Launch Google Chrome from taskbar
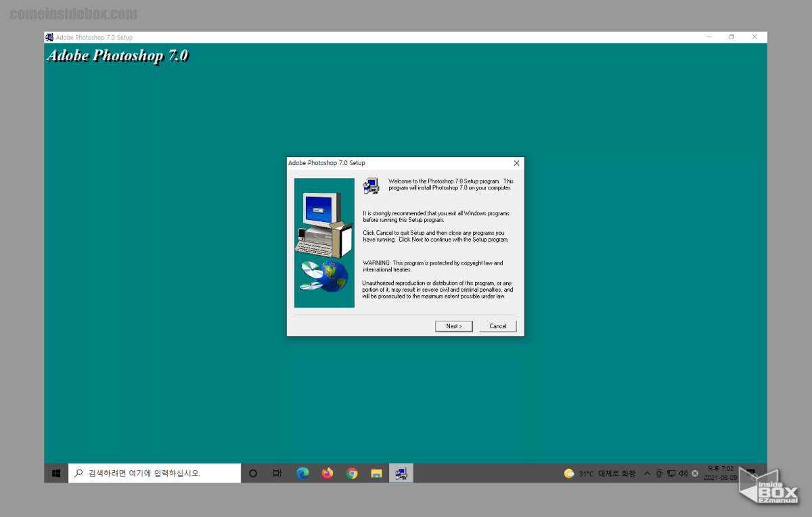This screenshot has width=812, height=517. [352, 473]
